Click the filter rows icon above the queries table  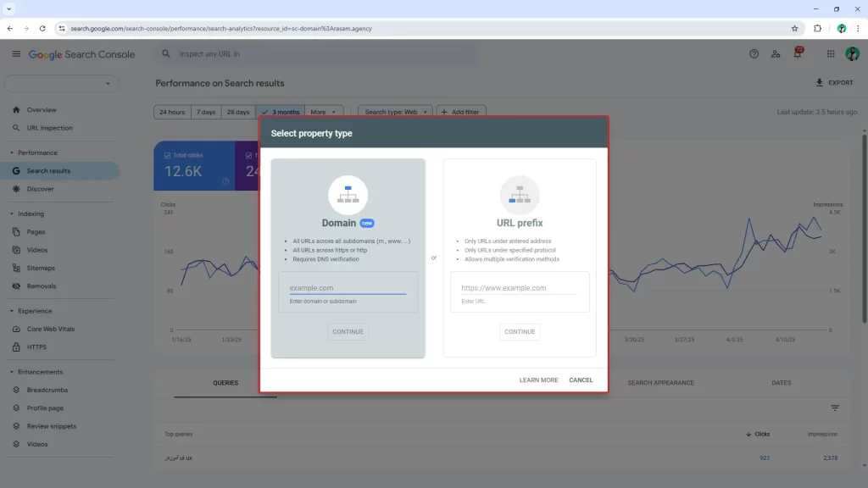click(835, 408)
